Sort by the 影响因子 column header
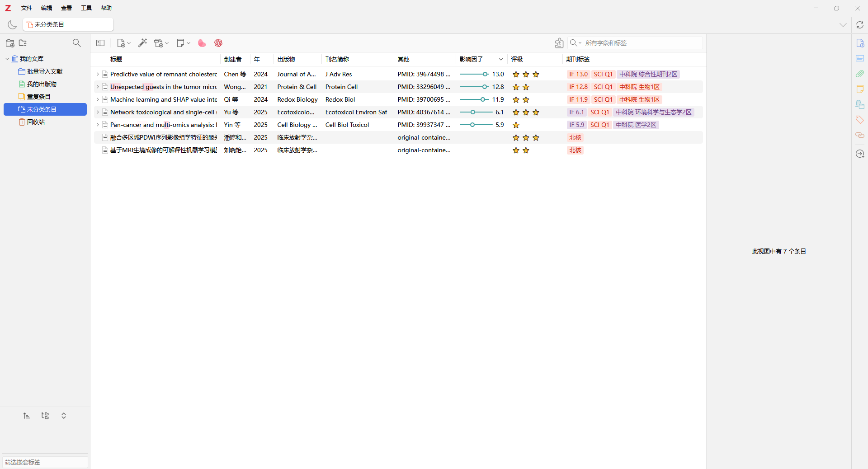Image resolution: width=868 pixels, height=469 pixels. point(471,59)
